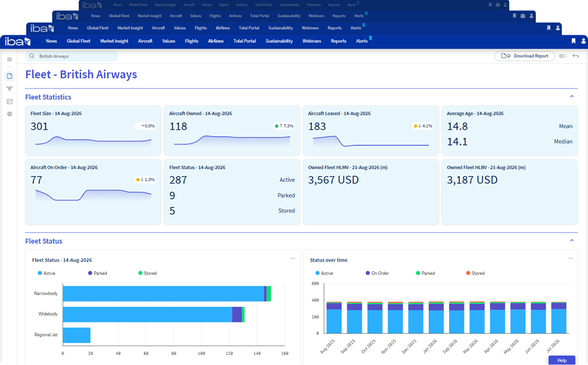Open the settings gear in the left sidebar
The image size is (588, 365).
coord(9,114)
